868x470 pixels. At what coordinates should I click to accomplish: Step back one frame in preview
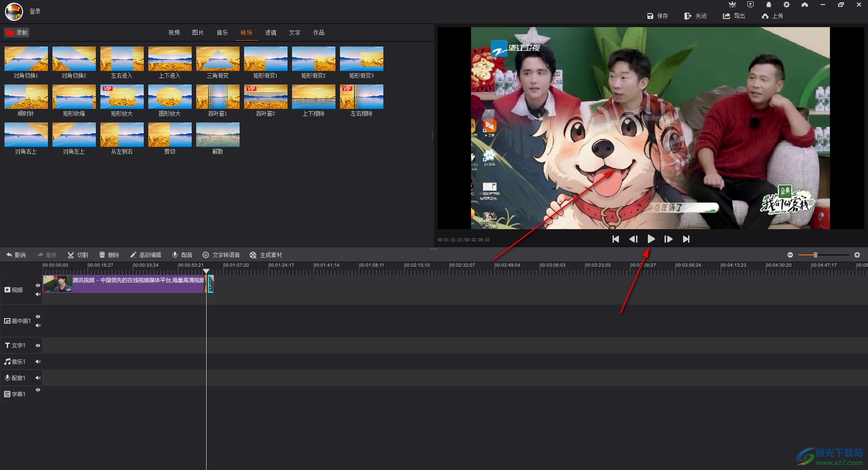point(633,239)
